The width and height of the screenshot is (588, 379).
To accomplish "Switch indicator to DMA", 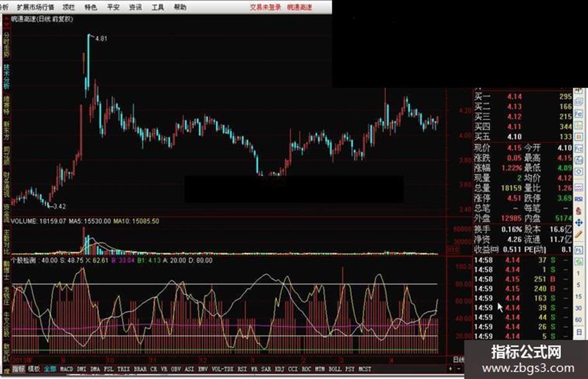I will point(95,369).
